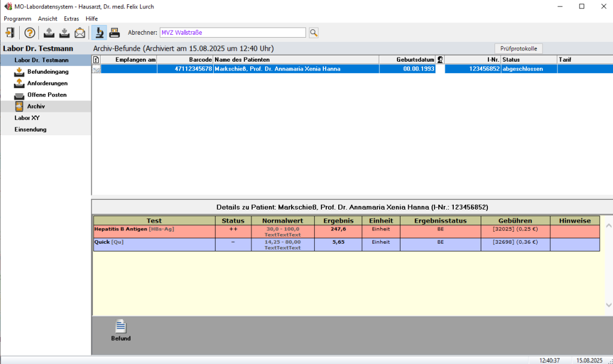Click the upload tray toolbar icon
The width and height of the screenshot is (613, 364).
click(x=49, y=32)
